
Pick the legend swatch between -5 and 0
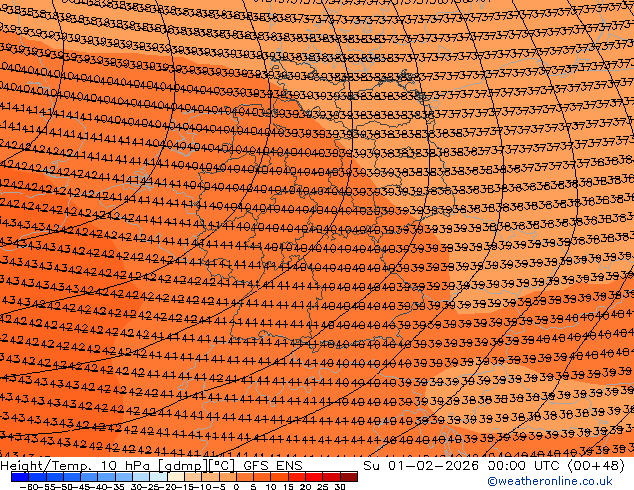(227, 477)
